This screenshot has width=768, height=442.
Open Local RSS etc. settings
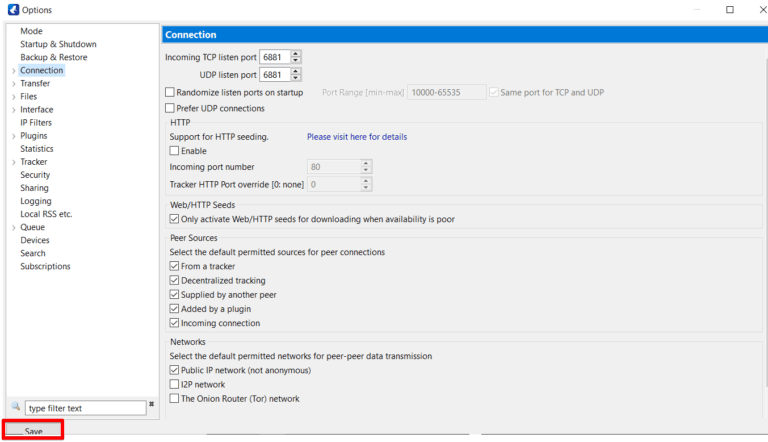coord(46,214)
